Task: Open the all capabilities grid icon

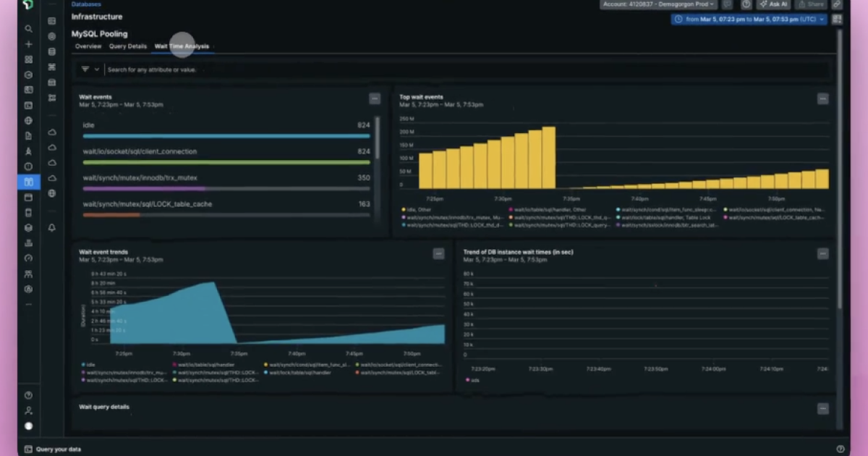Action: pos(29,59)
